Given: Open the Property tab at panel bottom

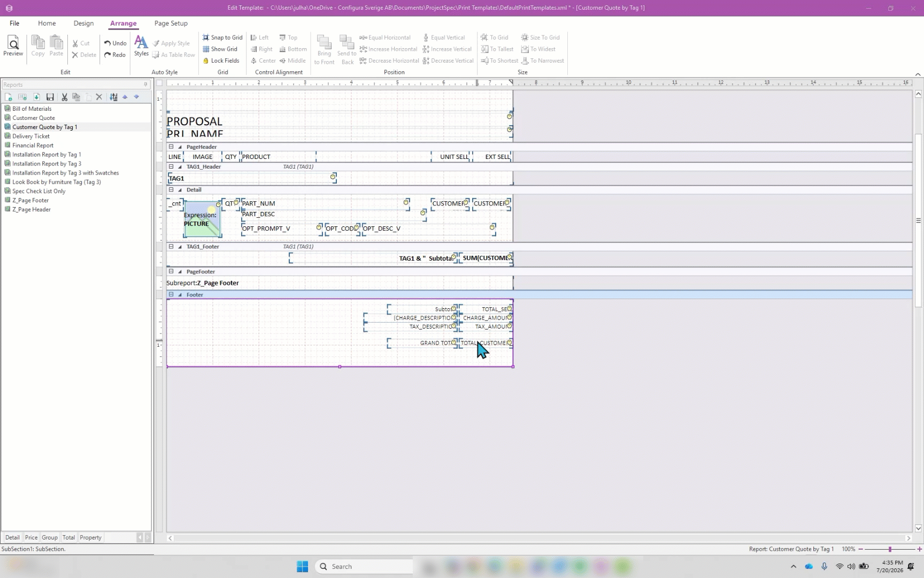Looking at the screenshot, I should click(90, 537).
